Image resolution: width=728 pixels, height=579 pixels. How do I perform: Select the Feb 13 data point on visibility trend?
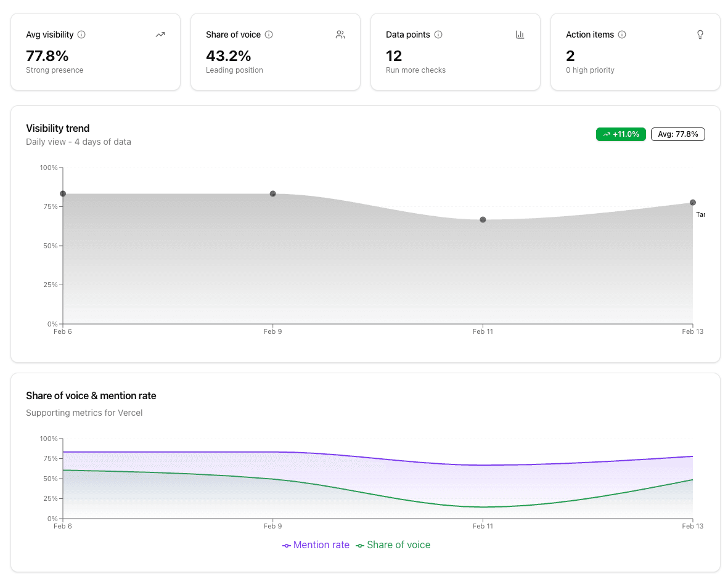(692, 201)
